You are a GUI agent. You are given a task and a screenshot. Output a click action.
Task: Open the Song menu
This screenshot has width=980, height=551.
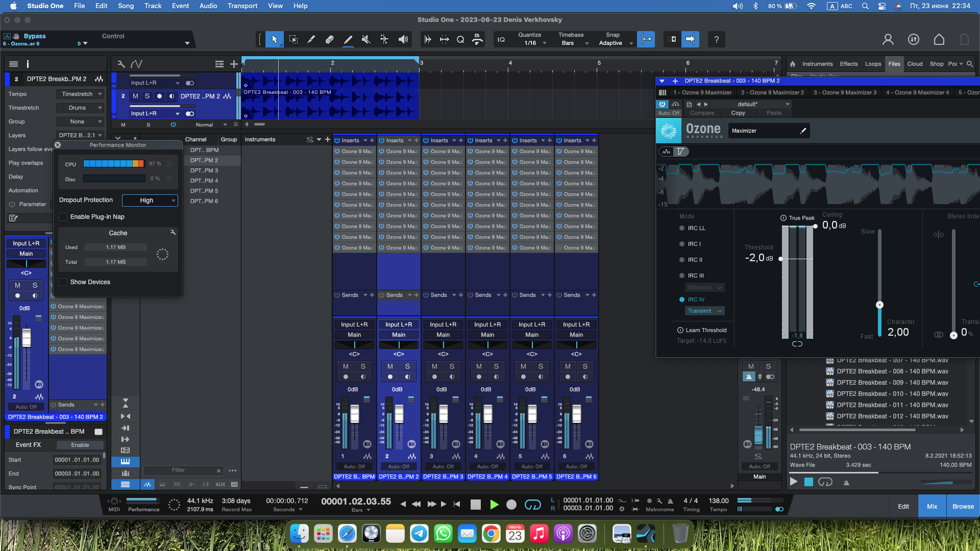pos(126,6)
